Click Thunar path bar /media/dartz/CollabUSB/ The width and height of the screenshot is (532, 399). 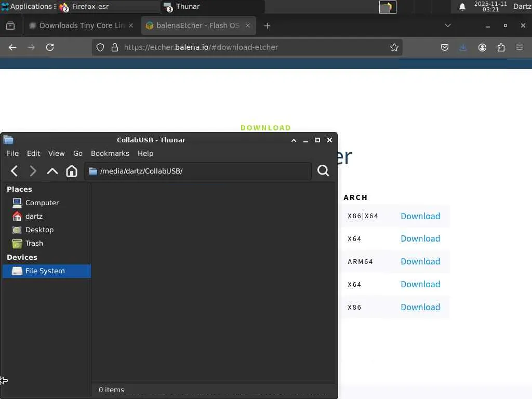pyautogui.click(x=198, y=171)
